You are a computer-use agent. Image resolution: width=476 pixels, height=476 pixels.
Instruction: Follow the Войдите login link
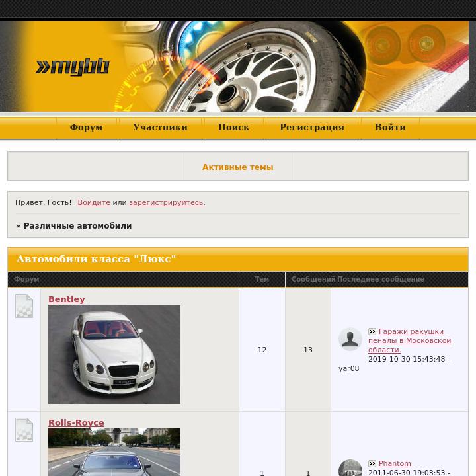pyautogui.click(x=94, y=202)
